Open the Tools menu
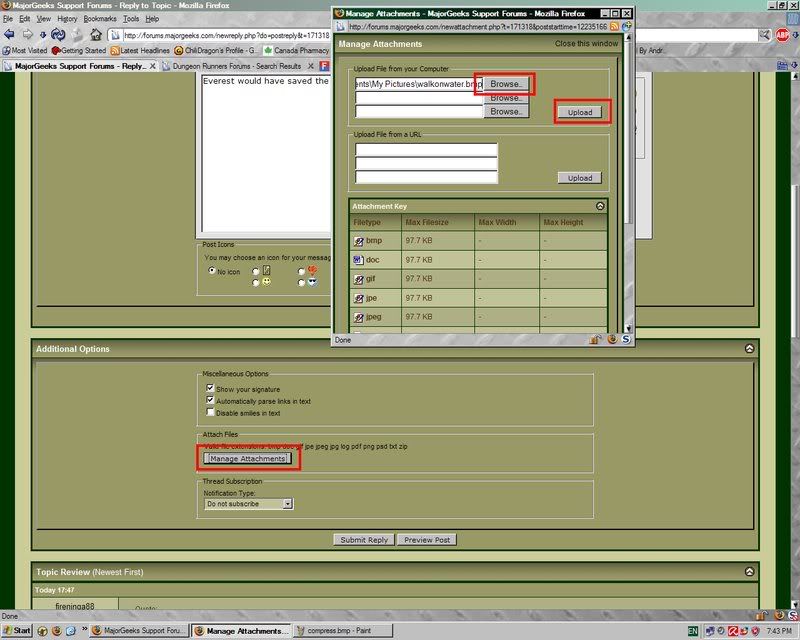The width and height of the screenshot is (800, 640). pyautogui.click(x=131, y=19)
